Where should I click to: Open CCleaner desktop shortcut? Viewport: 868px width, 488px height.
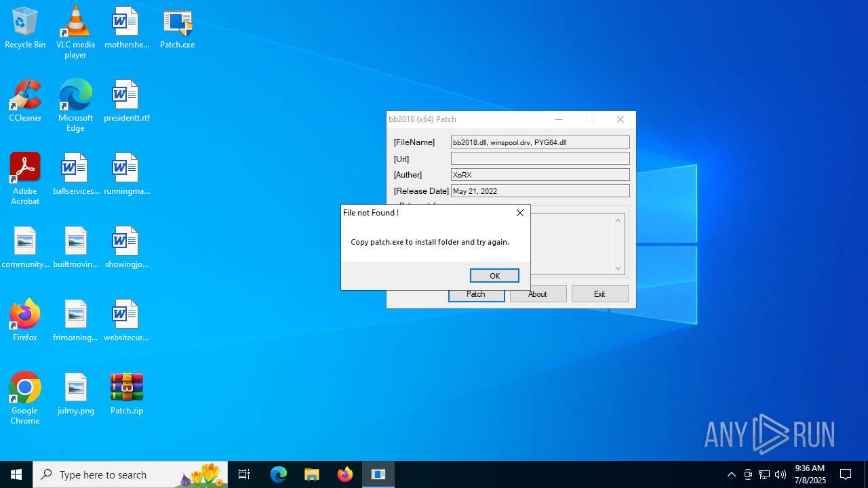tap(25, 102)
